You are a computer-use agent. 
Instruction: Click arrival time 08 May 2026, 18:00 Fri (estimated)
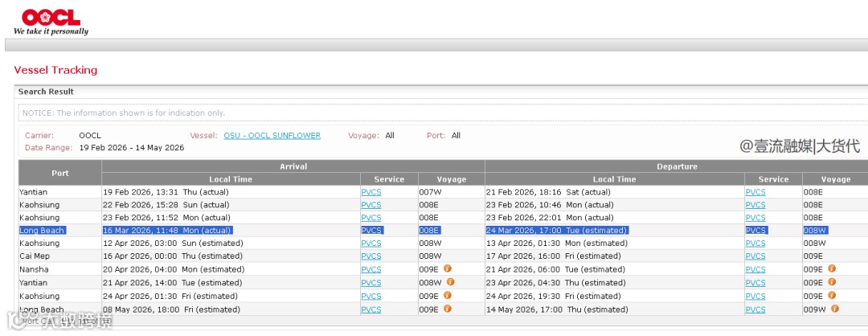(172, 309)
